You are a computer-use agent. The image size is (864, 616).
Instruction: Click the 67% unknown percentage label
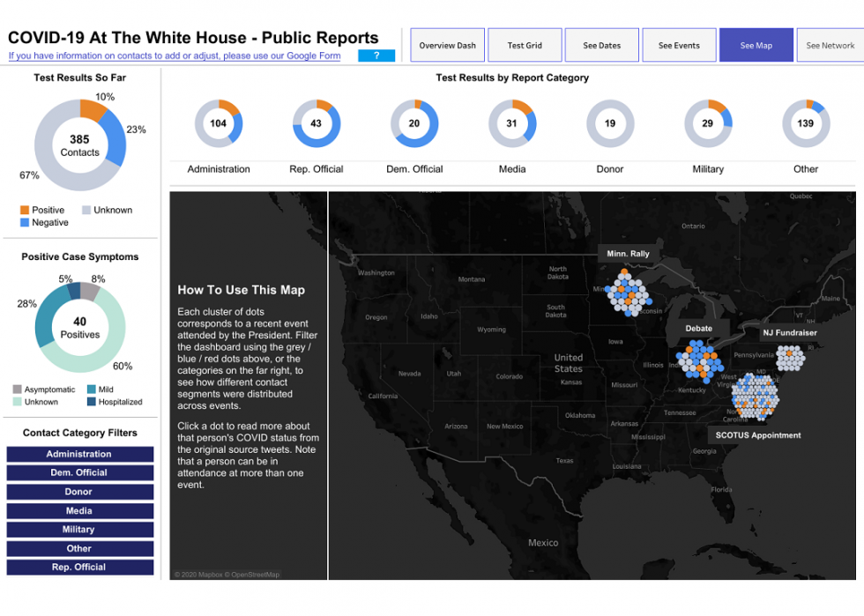[29, 175]
